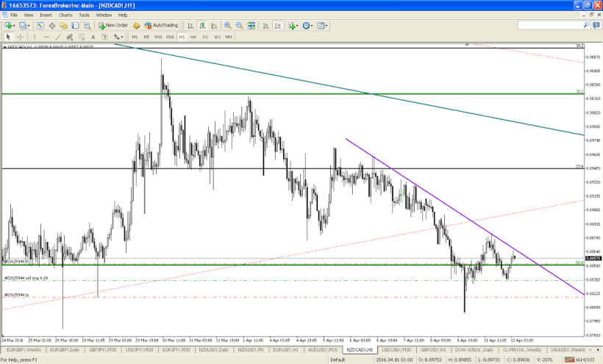The image size is (603, 364).
Task: Zoom in on the chart
Action: (227, 25)
